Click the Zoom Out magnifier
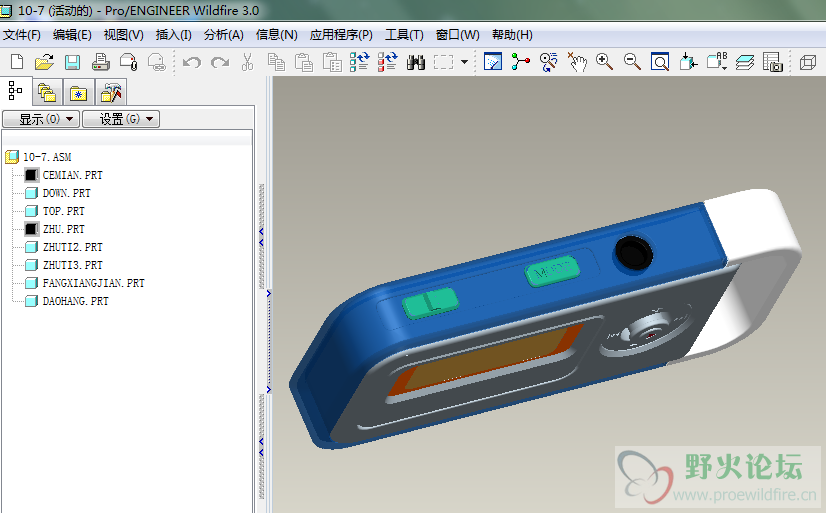The image size is (826, 513). point(632,62)
